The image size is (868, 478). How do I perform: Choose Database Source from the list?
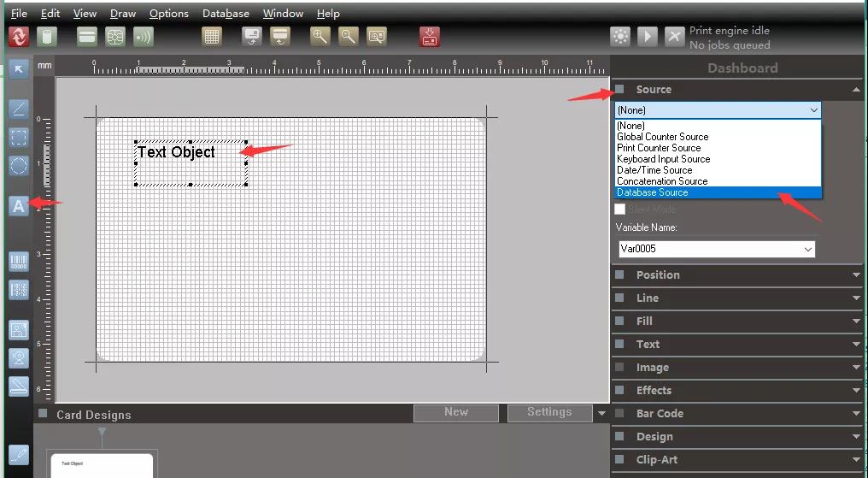(x=718, y=192)
